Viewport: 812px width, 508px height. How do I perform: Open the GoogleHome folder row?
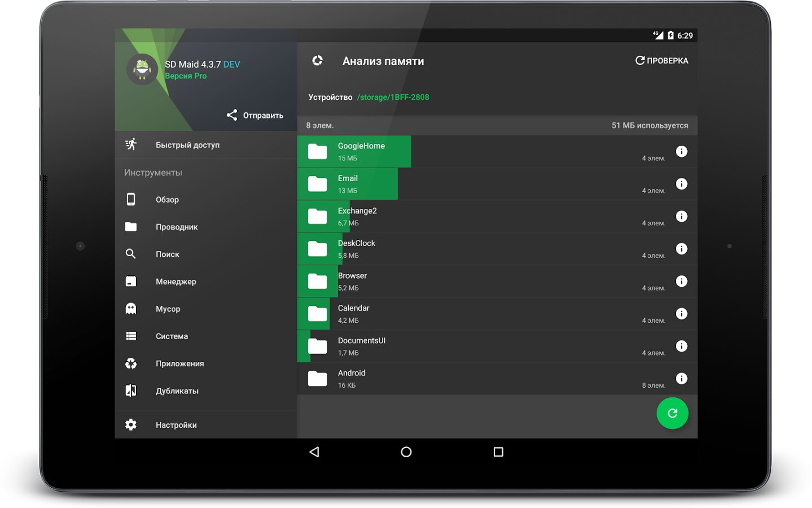click(497, 151)
